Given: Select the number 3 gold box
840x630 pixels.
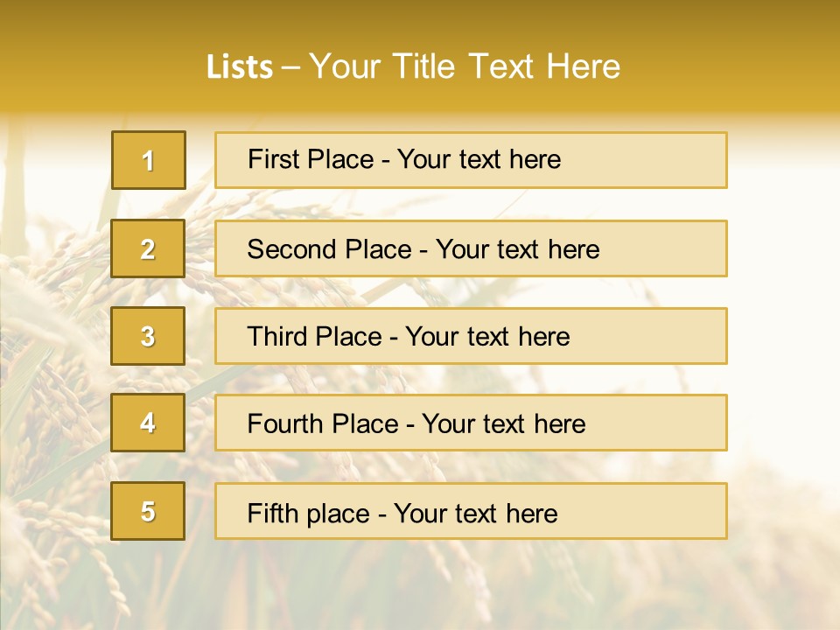Looking at the screenshot, I should coord(148,336).
